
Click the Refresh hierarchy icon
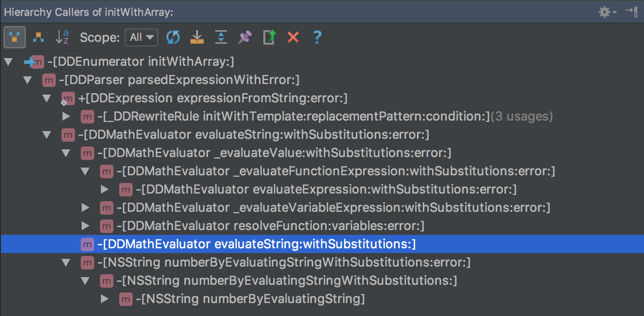pos(173,37)
